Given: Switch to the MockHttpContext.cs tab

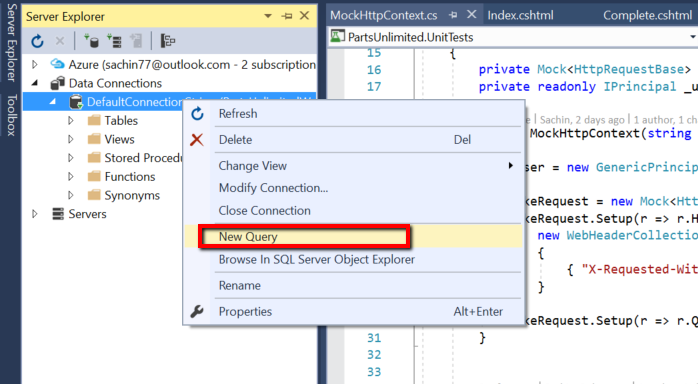Looking at the screenshot, I should (384, 16).
